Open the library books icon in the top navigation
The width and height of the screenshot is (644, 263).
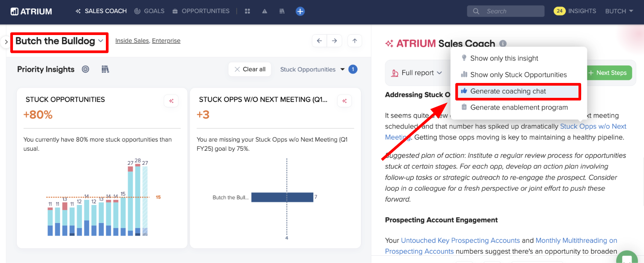click(282, 11)
